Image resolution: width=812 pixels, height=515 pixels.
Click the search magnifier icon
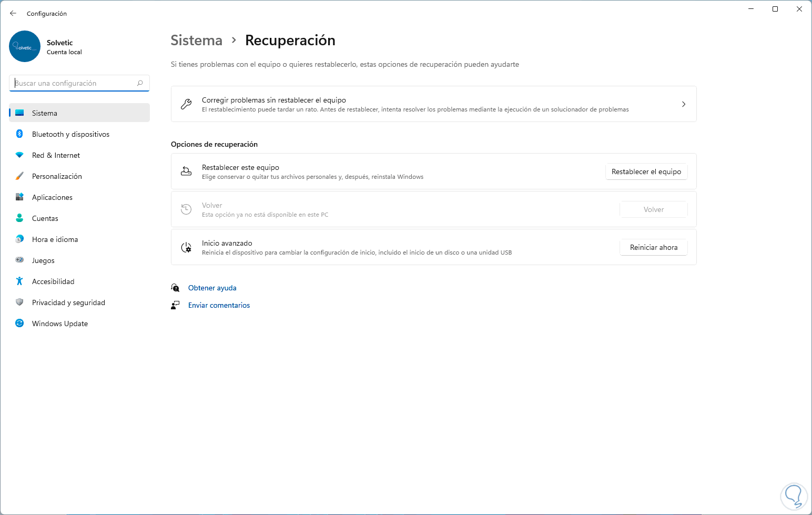point(140,83)
